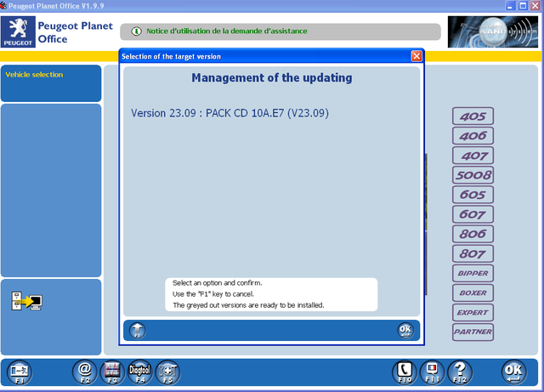Open the F10 telephone assistance icon
Screen dimensions: 544x392
point(405,372)
